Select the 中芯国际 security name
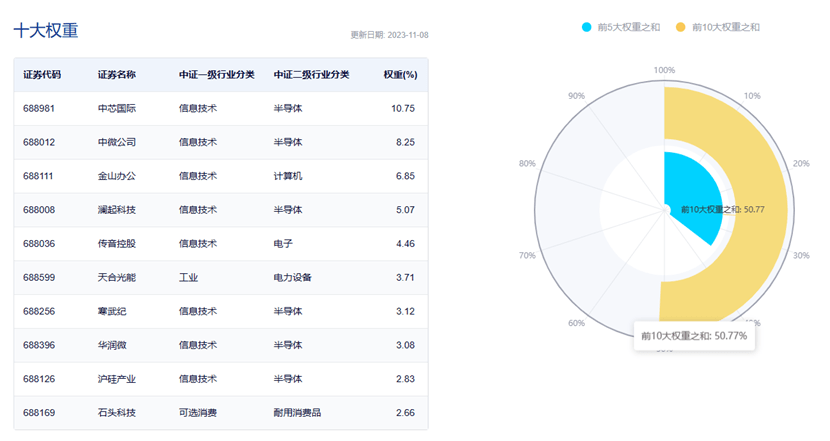The width and height of the screenshot is (830, 441). click(x=117, y=108)
